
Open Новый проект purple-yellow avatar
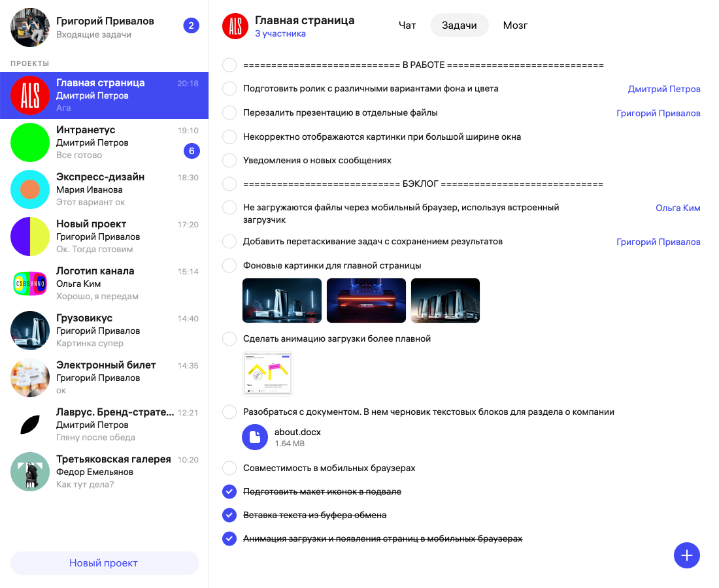30,237
